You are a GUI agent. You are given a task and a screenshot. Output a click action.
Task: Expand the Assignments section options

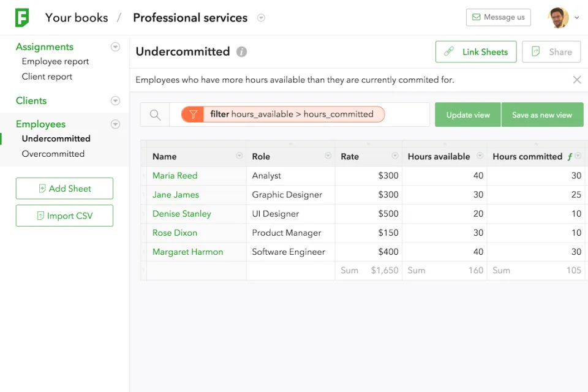point(116,47)
